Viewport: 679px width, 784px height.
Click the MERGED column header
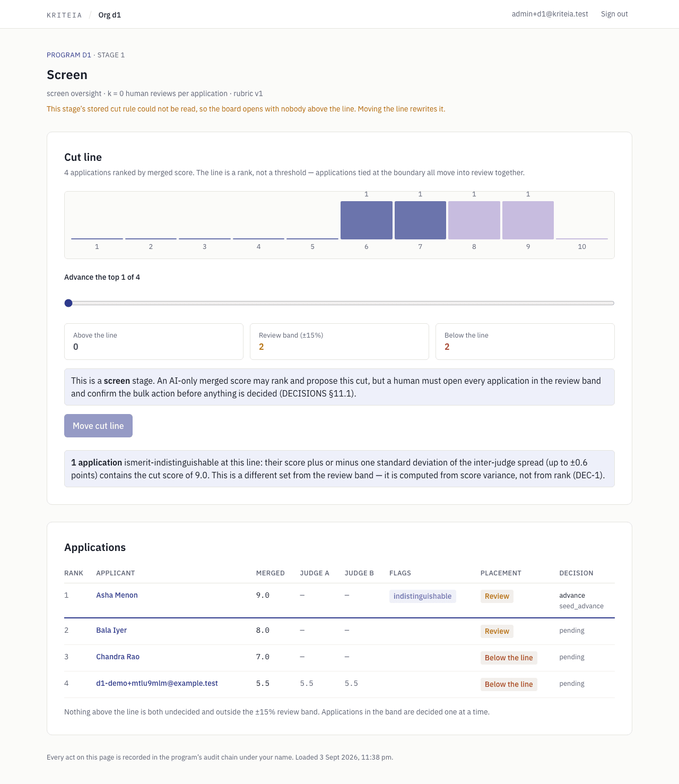[271, 573]
